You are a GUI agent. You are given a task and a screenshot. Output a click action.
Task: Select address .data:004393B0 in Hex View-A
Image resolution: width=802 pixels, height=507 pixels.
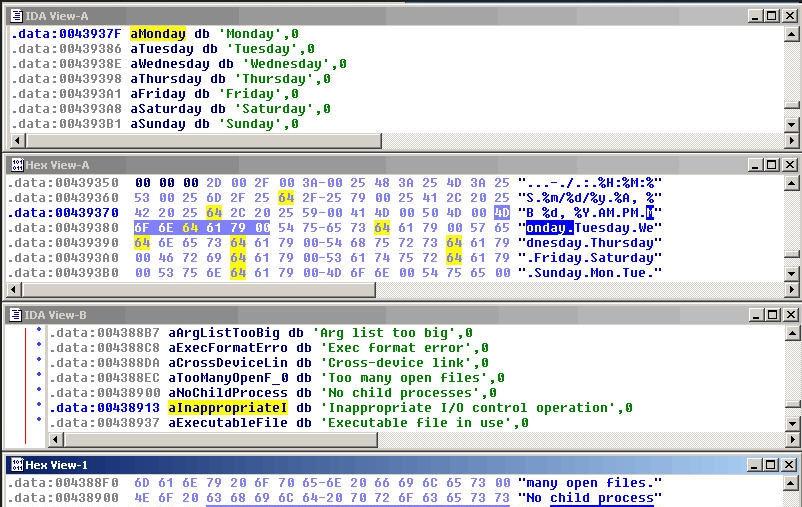63,273
